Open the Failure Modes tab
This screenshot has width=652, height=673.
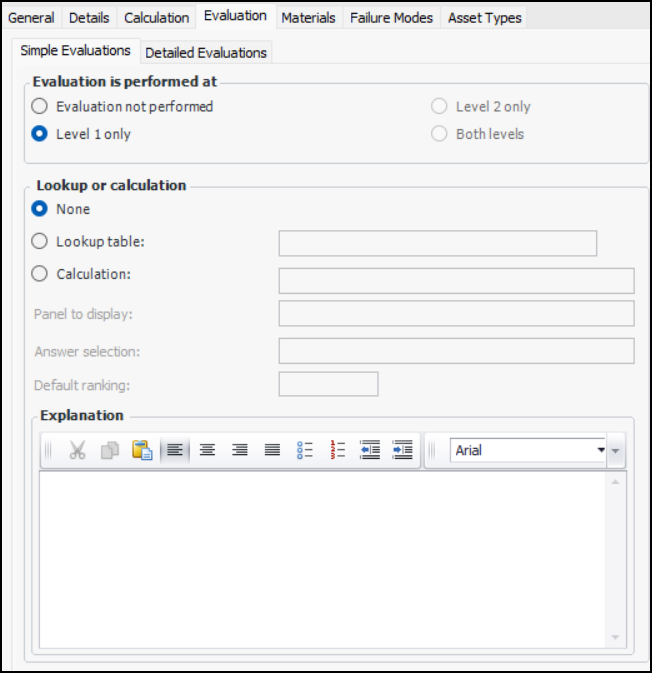point(391,18)
